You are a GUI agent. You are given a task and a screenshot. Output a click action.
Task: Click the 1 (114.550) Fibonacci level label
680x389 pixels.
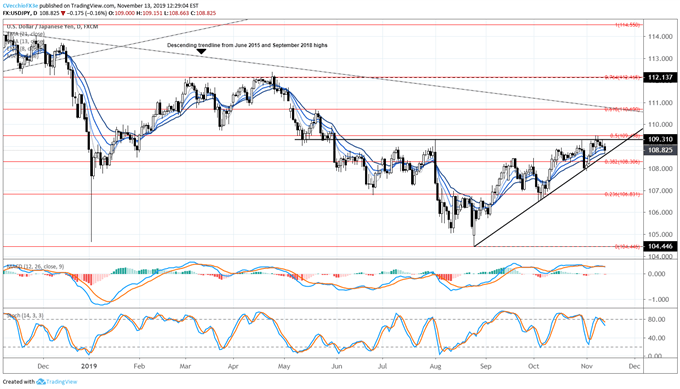628,25
